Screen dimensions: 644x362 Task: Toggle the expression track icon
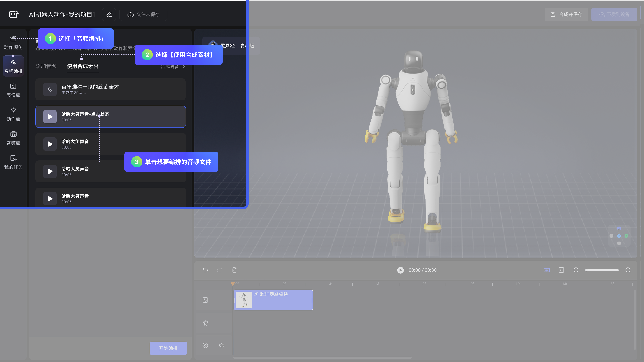(x=205, y=300)
